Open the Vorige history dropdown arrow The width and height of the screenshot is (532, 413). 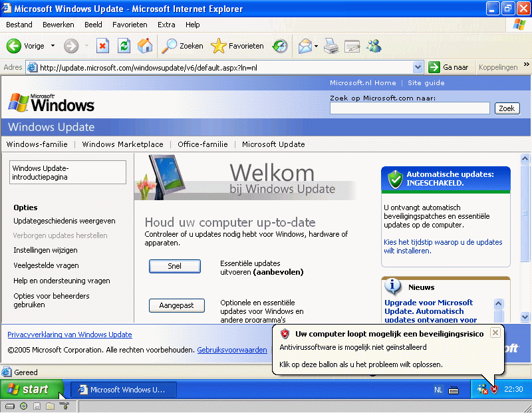[53, 46]
